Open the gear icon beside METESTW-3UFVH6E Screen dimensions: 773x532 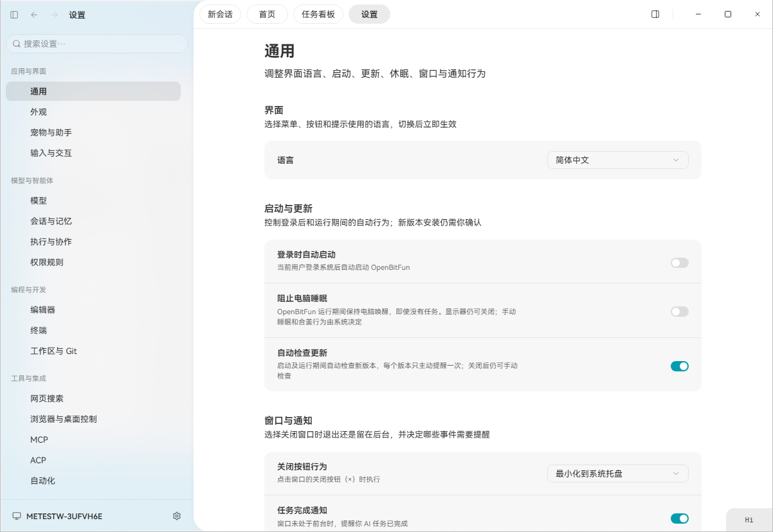click(x=177, y=516)
